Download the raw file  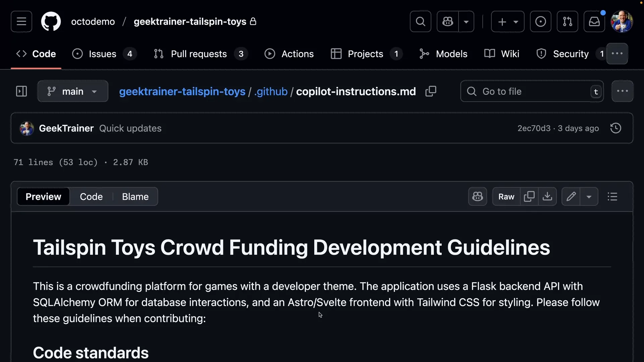pos(547,196)
